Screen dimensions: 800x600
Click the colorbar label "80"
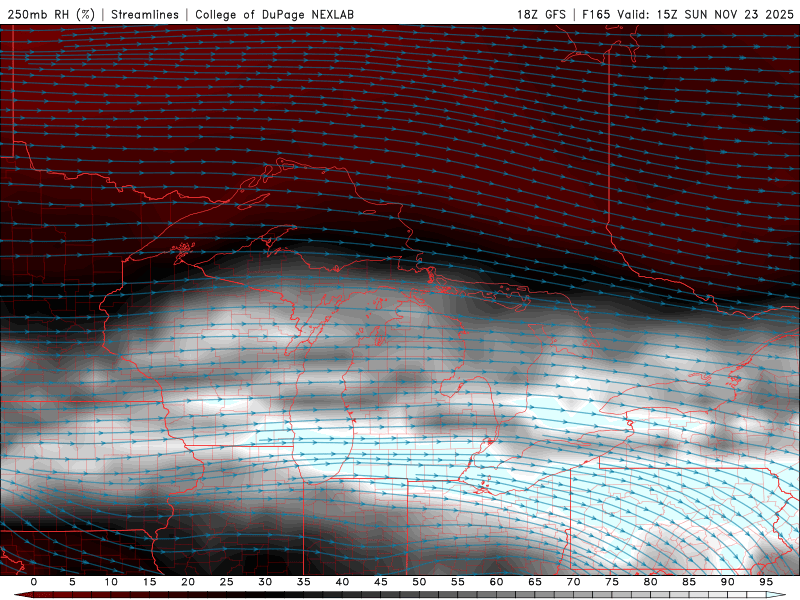(651, 582)
